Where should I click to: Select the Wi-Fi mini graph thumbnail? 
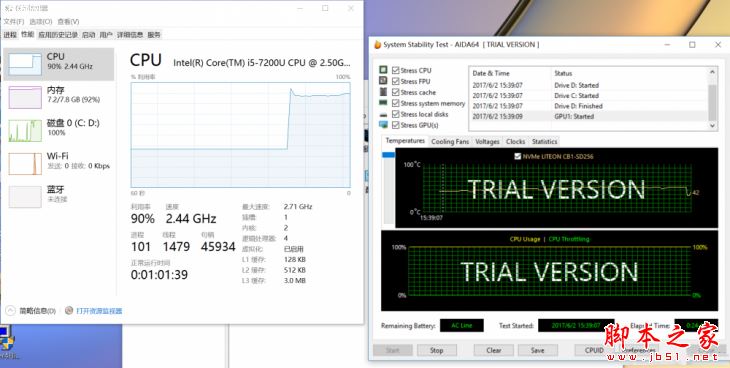coord(25,164)
